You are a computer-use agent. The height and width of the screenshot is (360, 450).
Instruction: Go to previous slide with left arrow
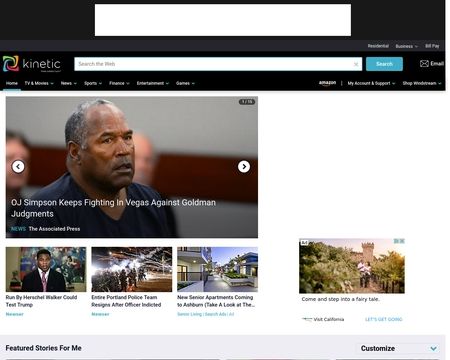coord(18,166)
